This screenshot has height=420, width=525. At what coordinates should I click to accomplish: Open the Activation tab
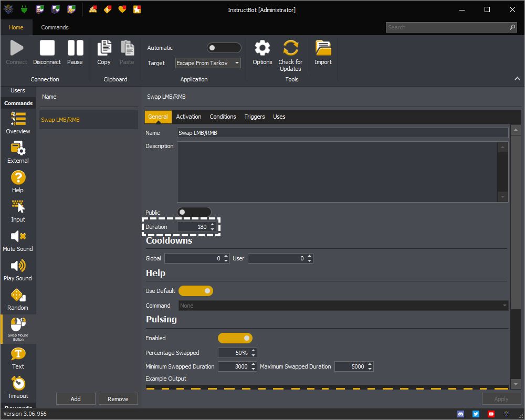tap(189, 117)
